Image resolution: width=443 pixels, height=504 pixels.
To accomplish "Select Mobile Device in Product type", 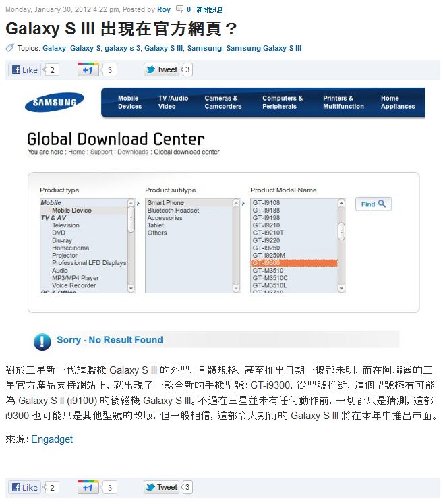I will (83, 211).
